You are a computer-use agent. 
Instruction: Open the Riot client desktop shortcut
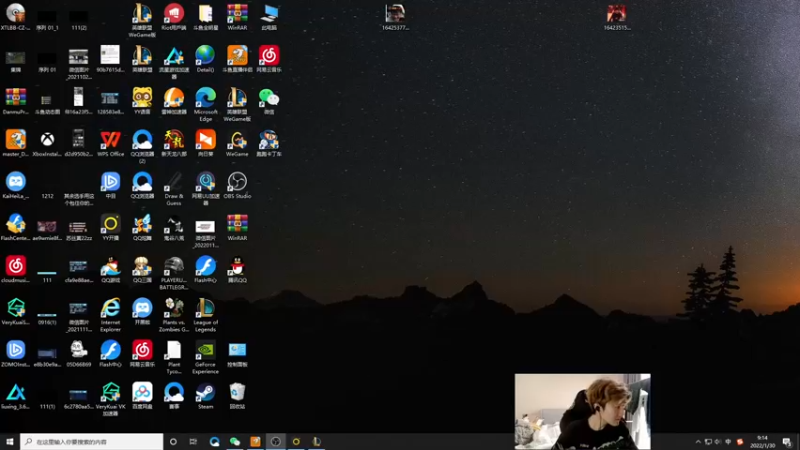(x=173, y=16)
